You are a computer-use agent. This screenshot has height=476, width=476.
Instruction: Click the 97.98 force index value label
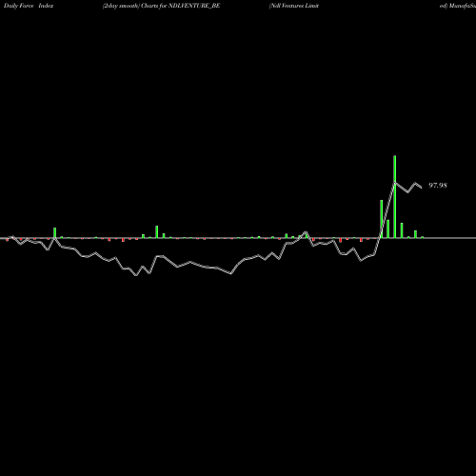click(438, 186)
